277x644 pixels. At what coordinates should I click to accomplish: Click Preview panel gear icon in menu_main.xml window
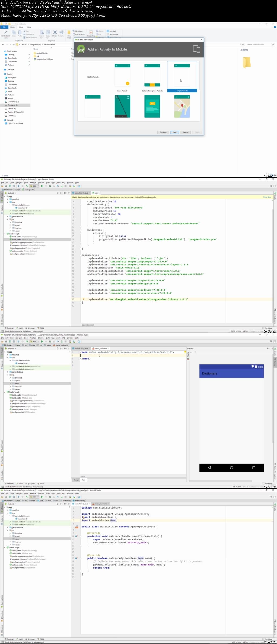tap(268, 348)
